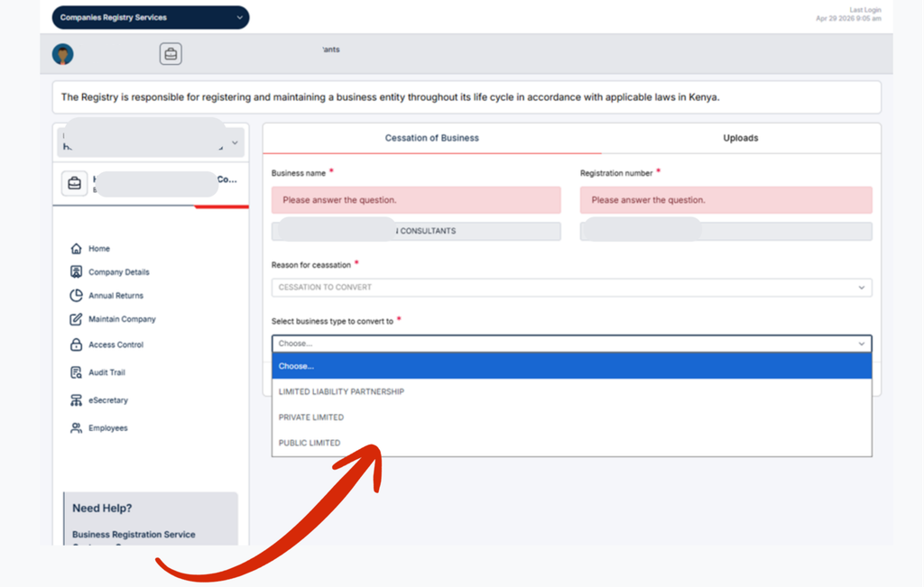
Task: Click the Business name field
Action: [416, 232]
